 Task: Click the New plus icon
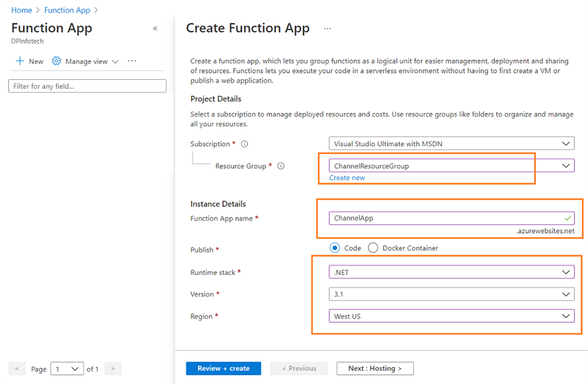[20, 61]
